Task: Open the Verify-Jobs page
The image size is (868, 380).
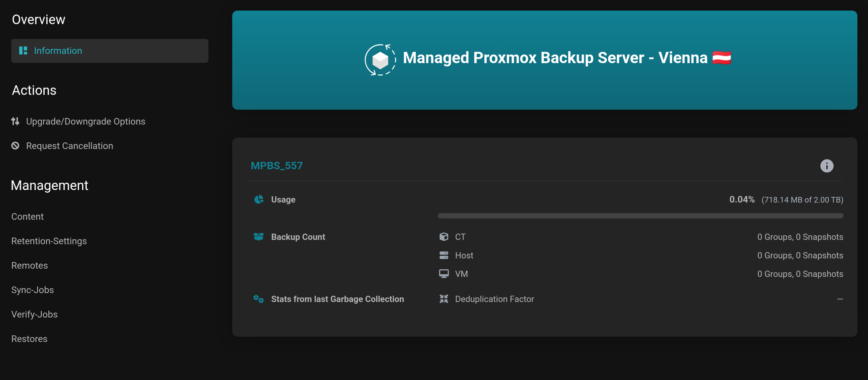Action: pyautogui.click(x=34, y=314)
